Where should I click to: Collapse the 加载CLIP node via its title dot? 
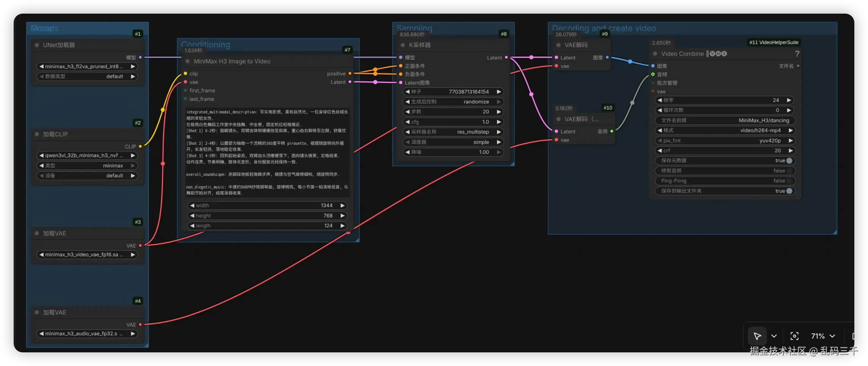click(x=37, y=134)
